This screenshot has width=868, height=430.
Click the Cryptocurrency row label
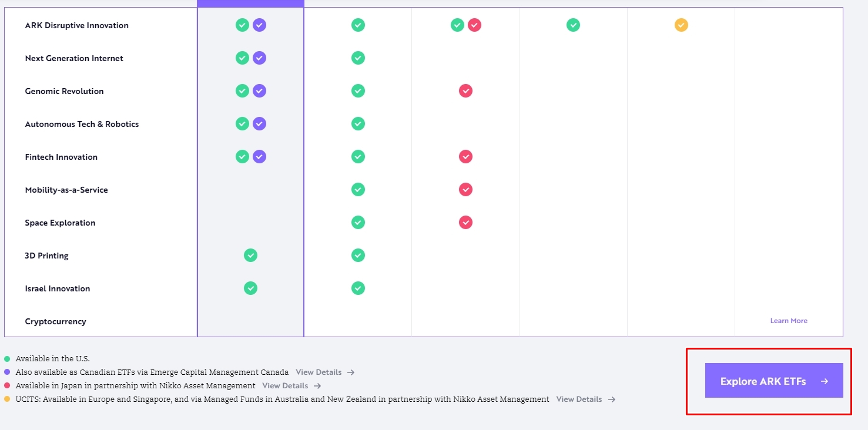click(55, 321)
